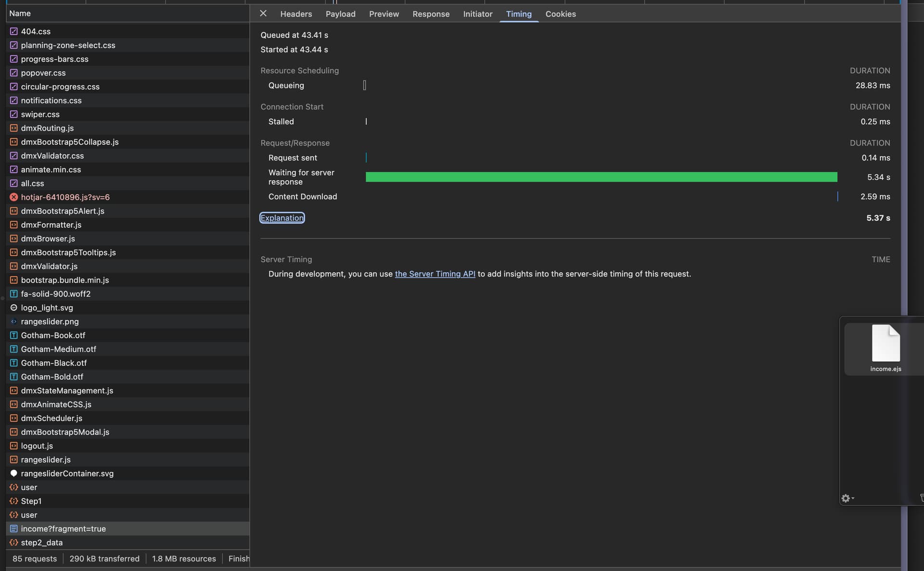Close the request details panel
924x571 pixels.
[x=263, y=13]
